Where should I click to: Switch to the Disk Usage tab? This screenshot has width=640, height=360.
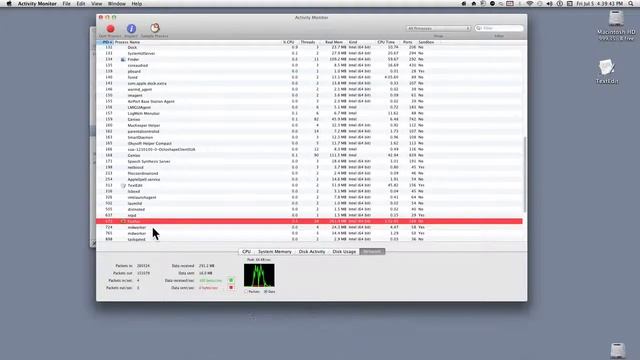tap(344, 251)
